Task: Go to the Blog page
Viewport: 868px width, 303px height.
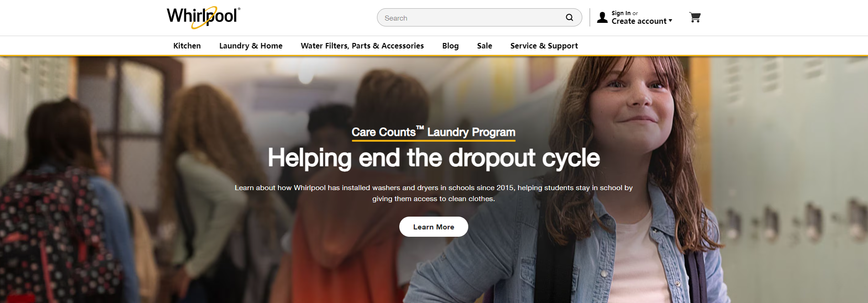Action: click(x=450, y=46)
